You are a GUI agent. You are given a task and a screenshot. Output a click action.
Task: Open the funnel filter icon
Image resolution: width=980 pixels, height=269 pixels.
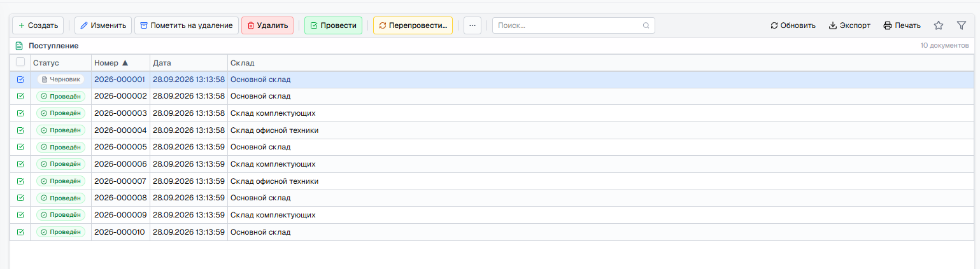pyautogui.click(x=962, y=25)
